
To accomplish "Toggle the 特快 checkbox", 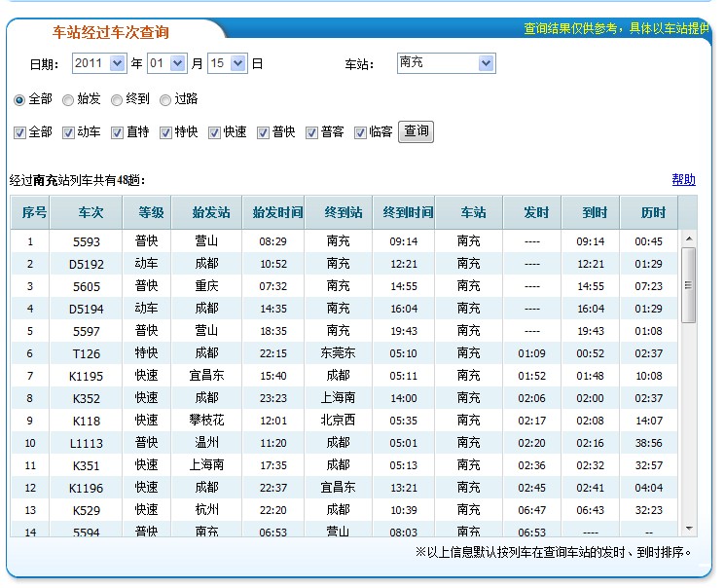I will 165,132.
